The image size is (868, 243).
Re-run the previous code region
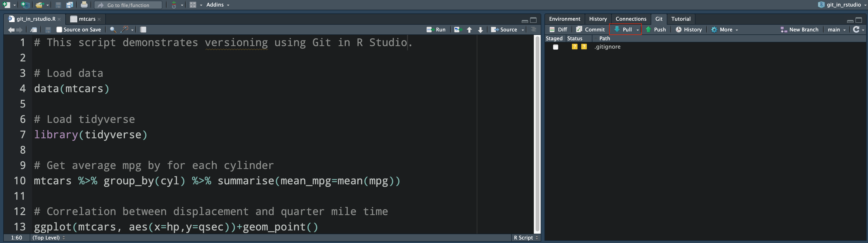tap(457, 30)
